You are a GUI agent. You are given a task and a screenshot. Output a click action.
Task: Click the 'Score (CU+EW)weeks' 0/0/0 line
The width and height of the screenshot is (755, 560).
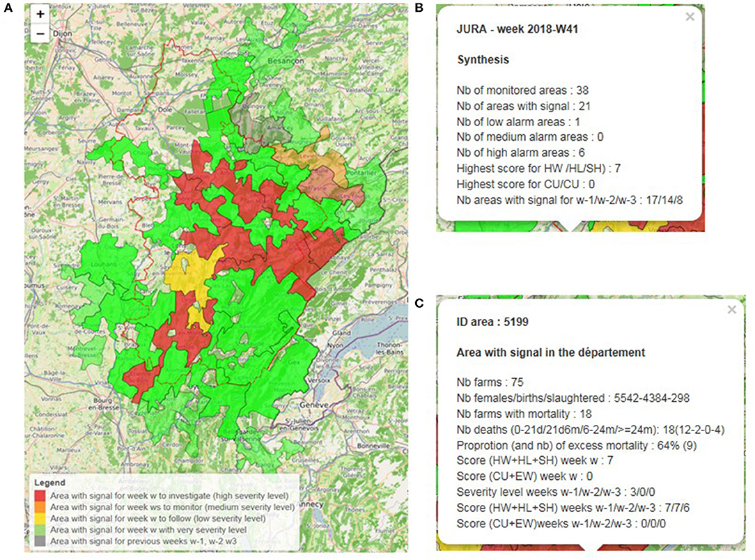pos(561,523)
